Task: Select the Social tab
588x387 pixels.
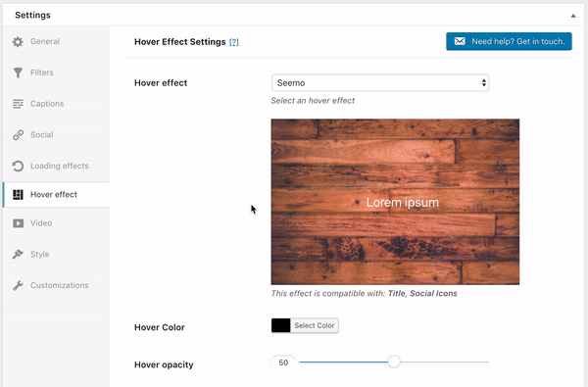Action: [x=56, y=135]
